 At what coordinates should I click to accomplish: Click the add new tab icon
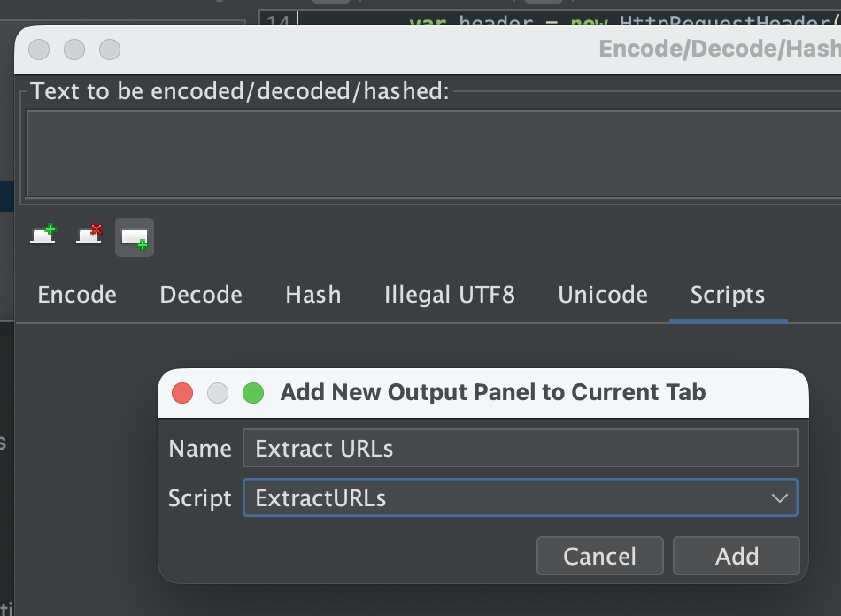42,234
